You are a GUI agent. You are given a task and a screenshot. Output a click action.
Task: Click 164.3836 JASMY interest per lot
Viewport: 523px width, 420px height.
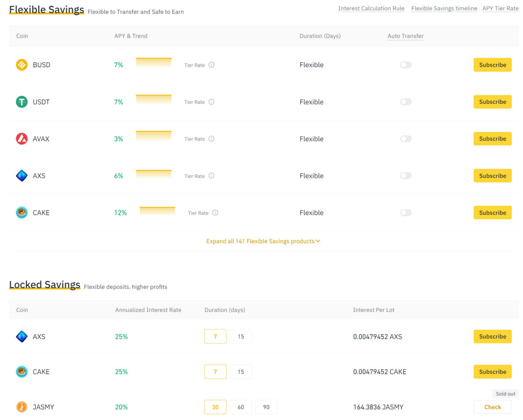pyautogui.click(x=378, y=407)
